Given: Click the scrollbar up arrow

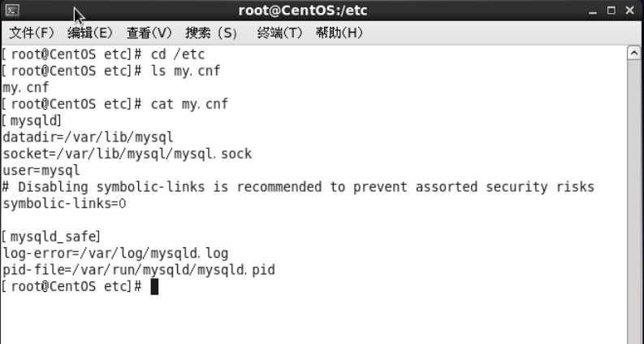Looking at the screenshot, I should (x=633, y=54).
